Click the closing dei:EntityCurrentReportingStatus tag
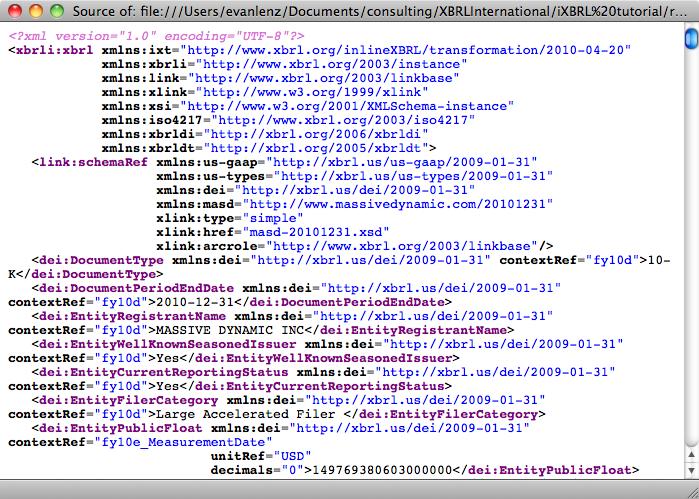The image size is (699, 499). [x=316, y=386]
